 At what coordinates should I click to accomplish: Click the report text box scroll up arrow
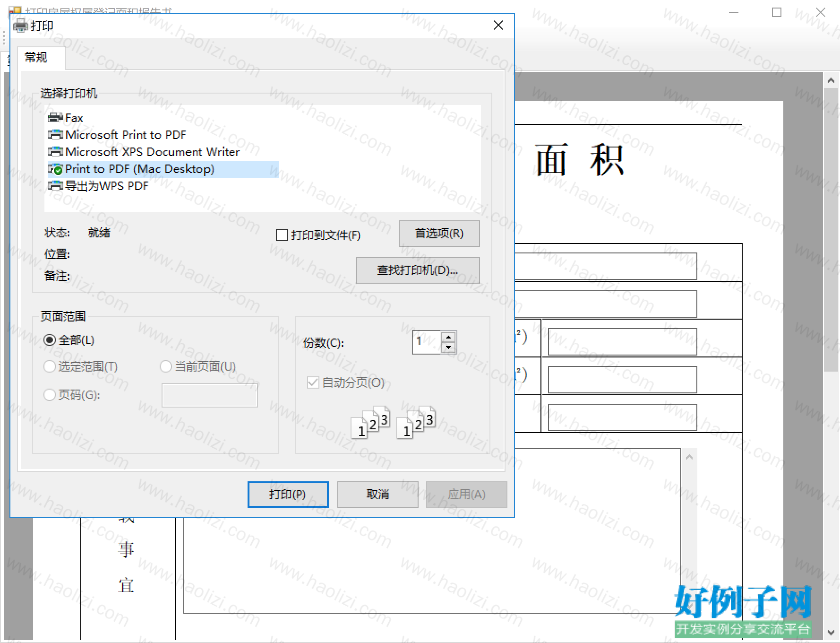[x=689, y=457]
